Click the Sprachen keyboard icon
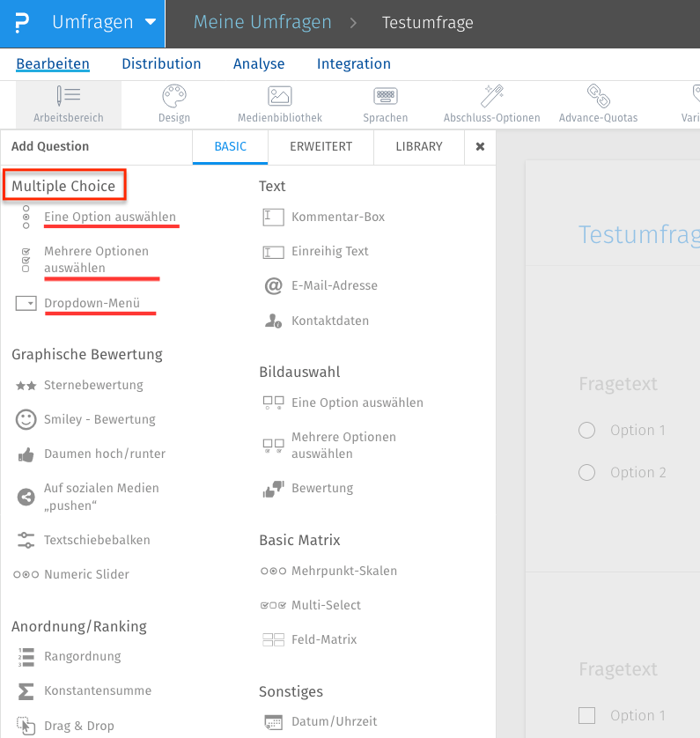700x738 pixels. tap(385, 96)
